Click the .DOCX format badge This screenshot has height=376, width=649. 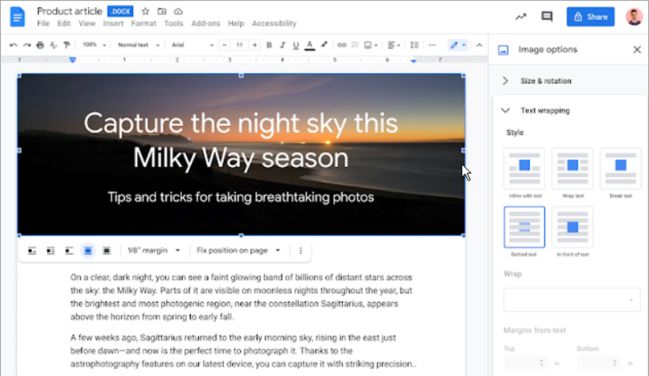click(120, 12)
